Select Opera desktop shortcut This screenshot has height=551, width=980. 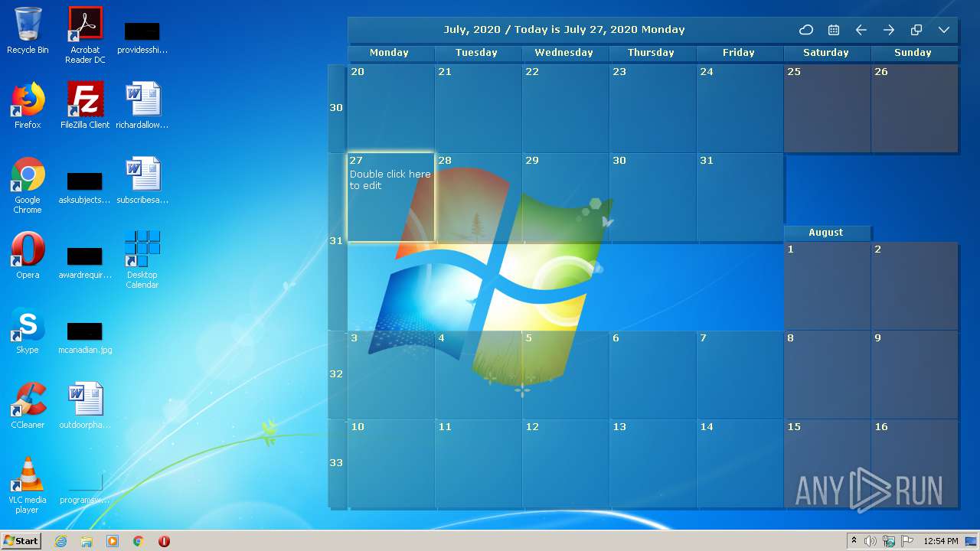coord(28,256)
